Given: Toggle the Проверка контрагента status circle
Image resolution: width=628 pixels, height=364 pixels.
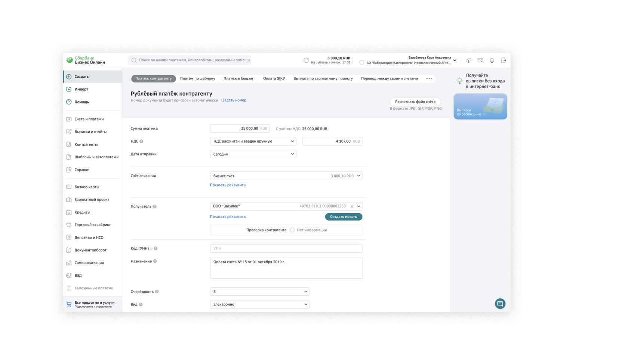Looking at the screenshot, I should click(x=292, y=230).
